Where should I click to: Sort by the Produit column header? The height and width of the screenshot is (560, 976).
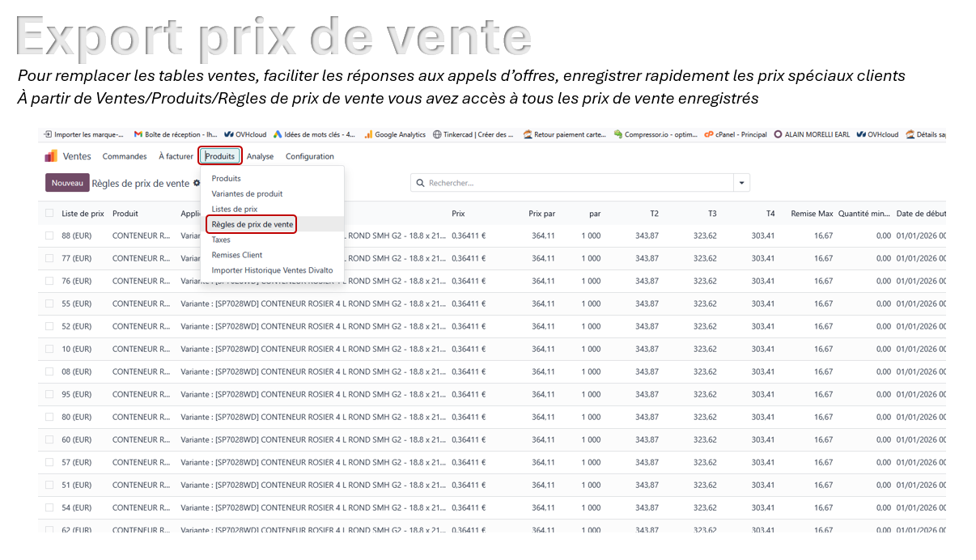125,214
